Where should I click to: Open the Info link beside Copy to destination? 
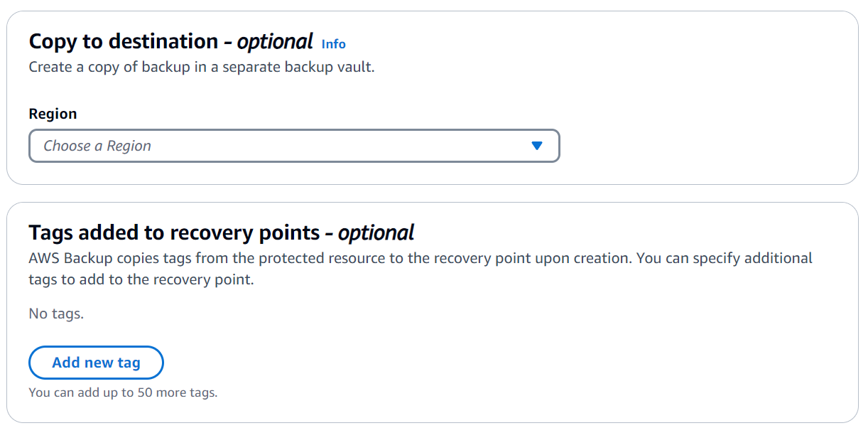pyautogui.click(x=334, y=44)
